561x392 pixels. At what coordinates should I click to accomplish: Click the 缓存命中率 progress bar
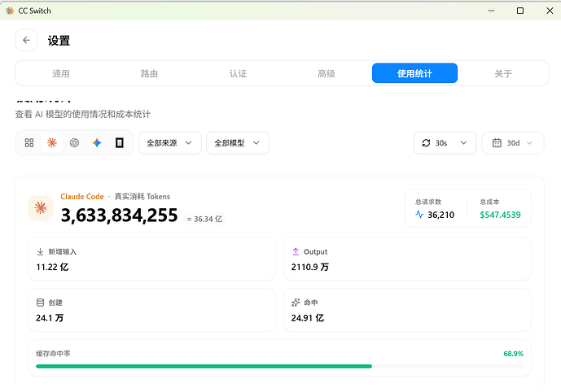coord(279,366)
